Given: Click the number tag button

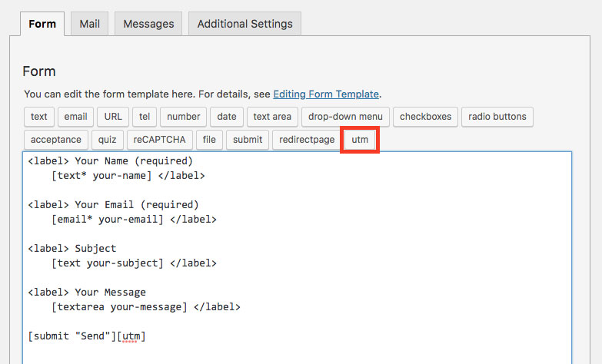Looking at the screenshot, I should click(x=184, y=117).
